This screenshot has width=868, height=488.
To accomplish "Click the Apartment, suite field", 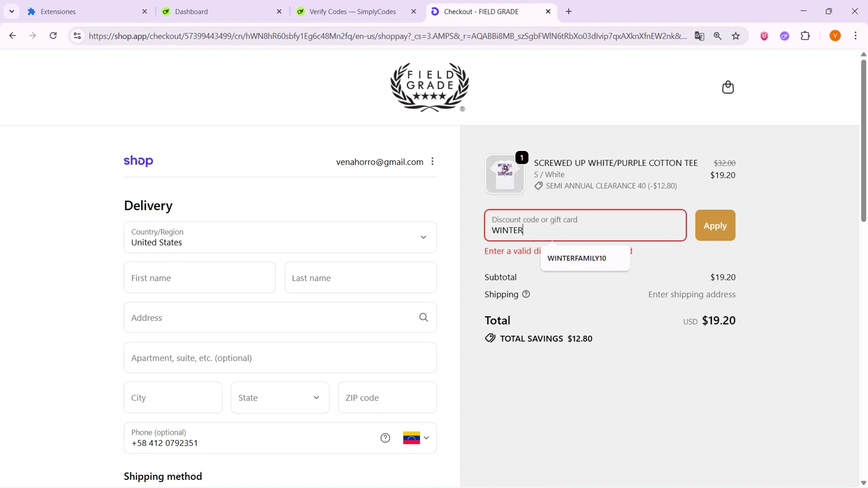I will tap(280, 358).
